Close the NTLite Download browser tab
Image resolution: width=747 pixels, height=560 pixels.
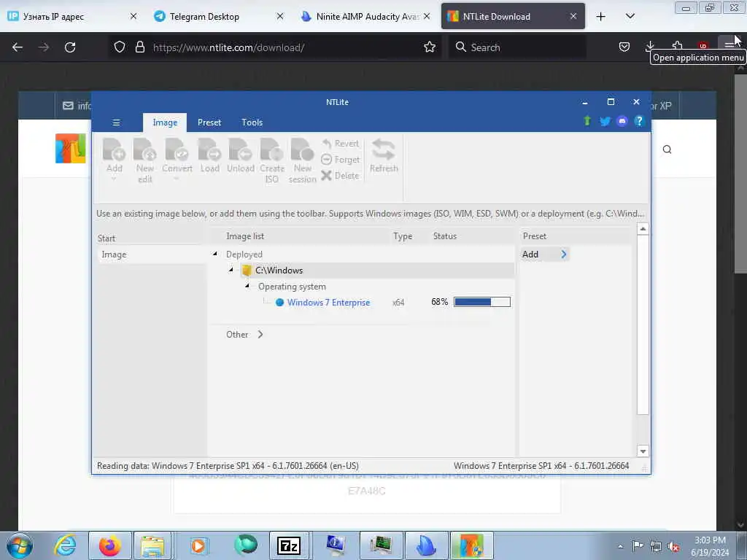click(573, 16)
